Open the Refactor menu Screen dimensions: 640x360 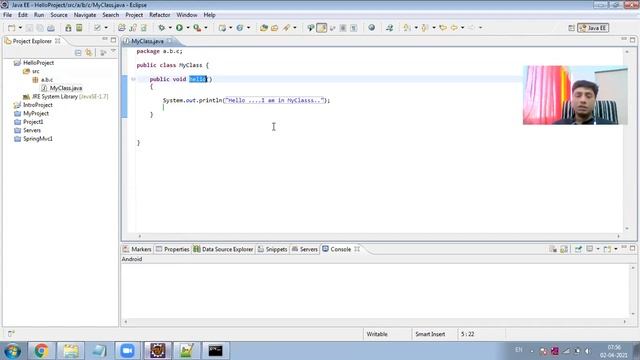tap(160, 15)
